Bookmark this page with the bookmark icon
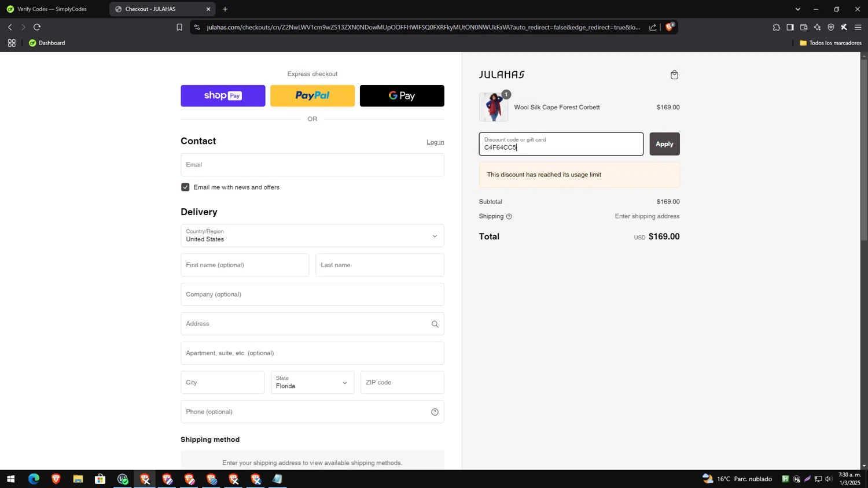The height and width of the screenshot is (488, 868). pos(179,27)
